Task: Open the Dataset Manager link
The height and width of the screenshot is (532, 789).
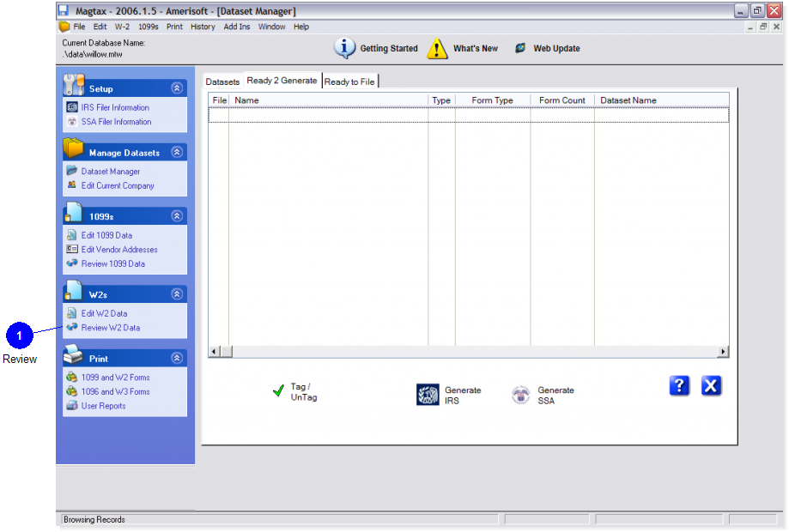Action: 111,171
